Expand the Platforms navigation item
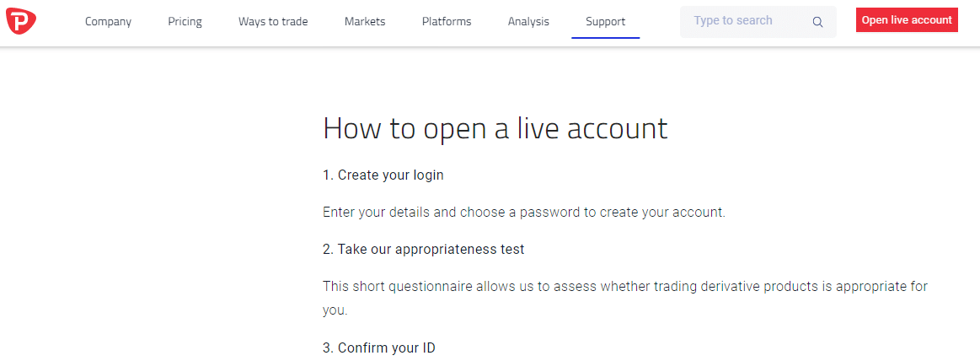The image size is (980, 361). pos(447,22)
